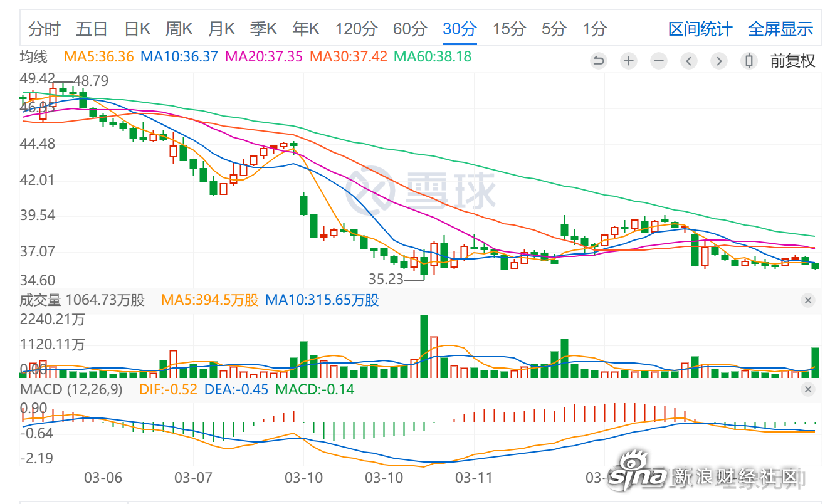This screenshot has height=504, width=830.
Task: Click the 2240.21万 volume axis label
Action: [x=52, y=320]
